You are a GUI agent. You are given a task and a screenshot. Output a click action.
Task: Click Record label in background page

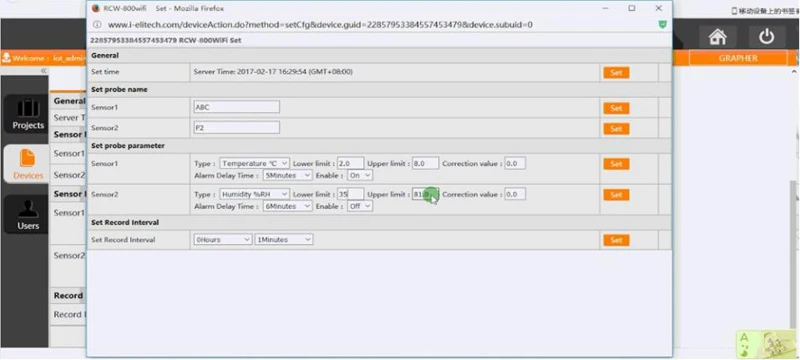click(68, 296)
